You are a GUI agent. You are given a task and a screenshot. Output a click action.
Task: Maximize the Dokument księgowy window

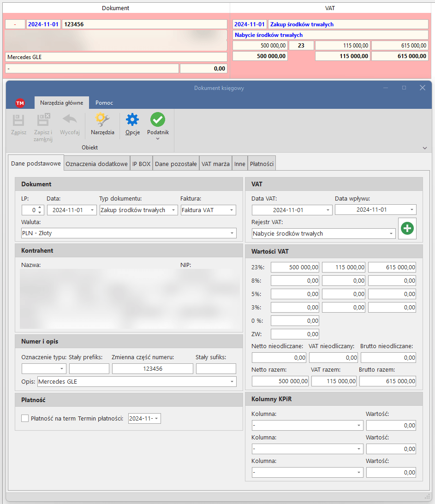(x=404, y=88)
